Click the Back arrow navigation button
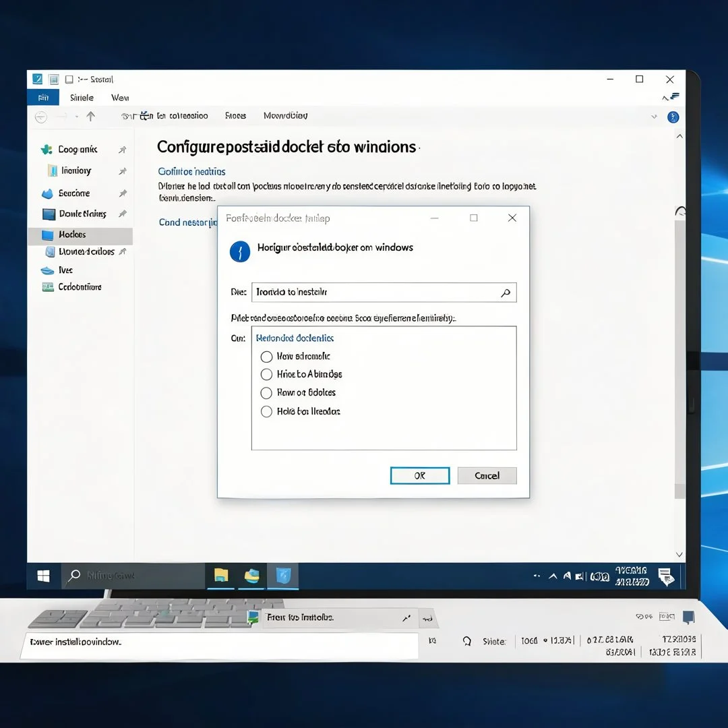Screen dimensions: 728x728 (41, 117)
